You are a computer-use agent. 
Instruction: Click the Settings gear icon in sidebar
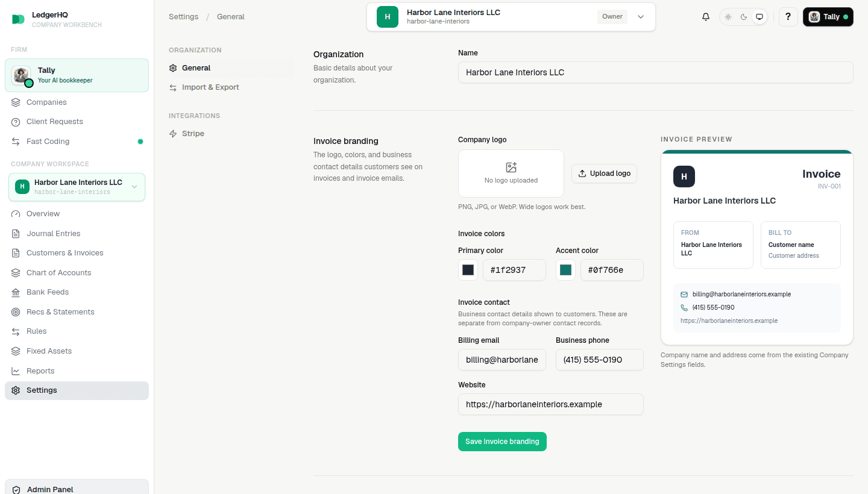(16, 390)
